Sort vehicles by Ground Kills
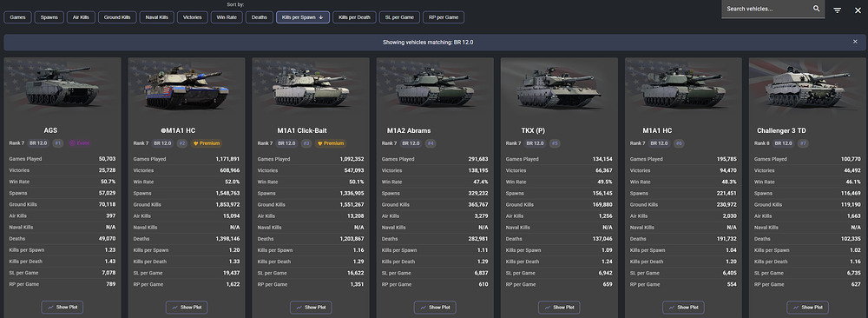 point(117,17)
